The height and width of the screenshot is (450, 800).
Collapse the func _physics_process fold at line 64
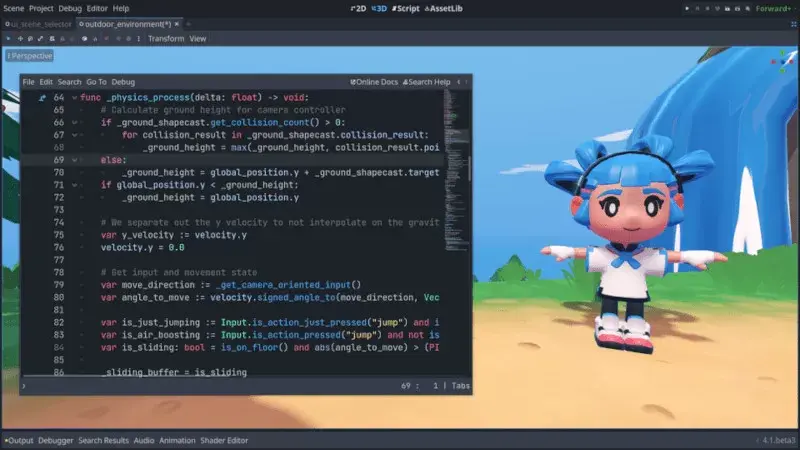pos(74,97)
